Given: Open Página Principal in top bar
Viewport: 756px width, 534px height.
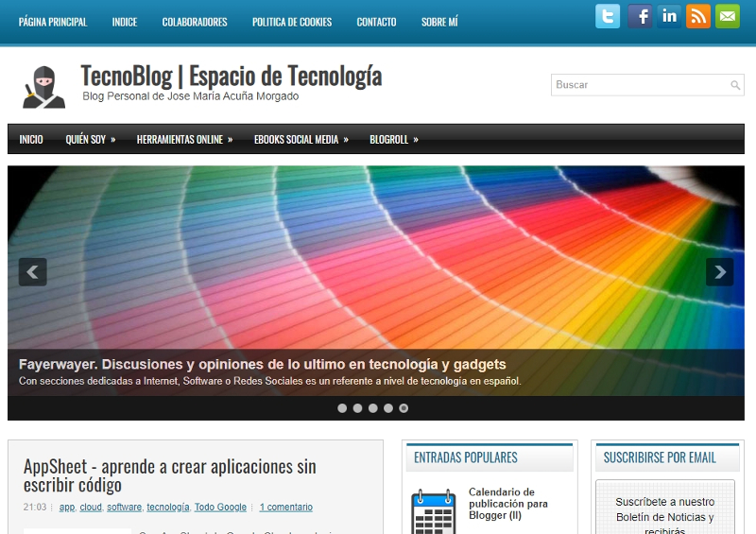Looking at the screenshot, I should pos(53,22).
